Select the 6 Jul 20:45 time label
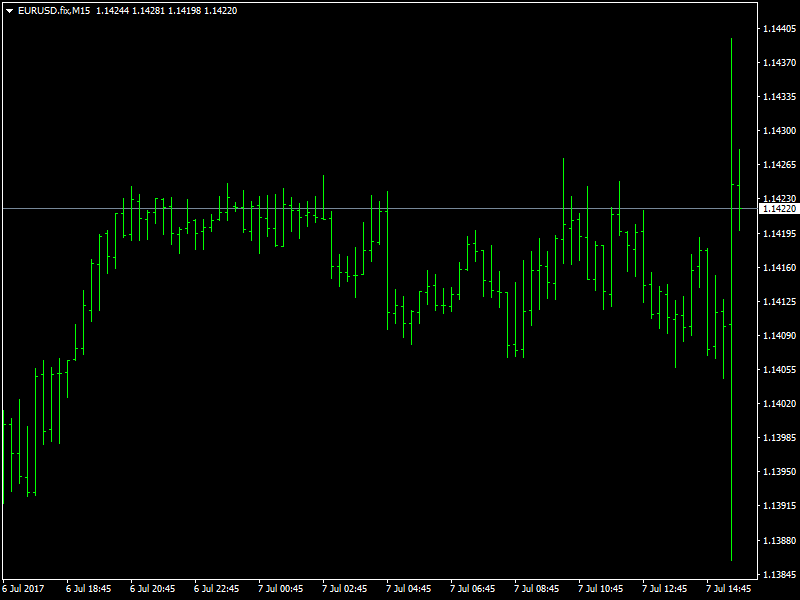Image resolution: width=800 pixels, height=600 pixels. point(153,589)
